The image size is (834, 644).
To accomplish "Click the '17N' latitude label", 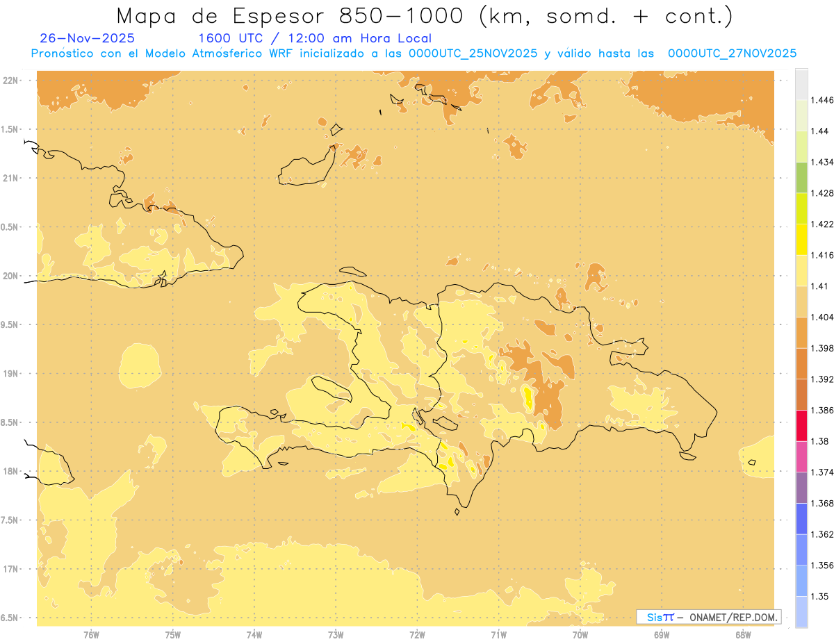I will 11,569.
